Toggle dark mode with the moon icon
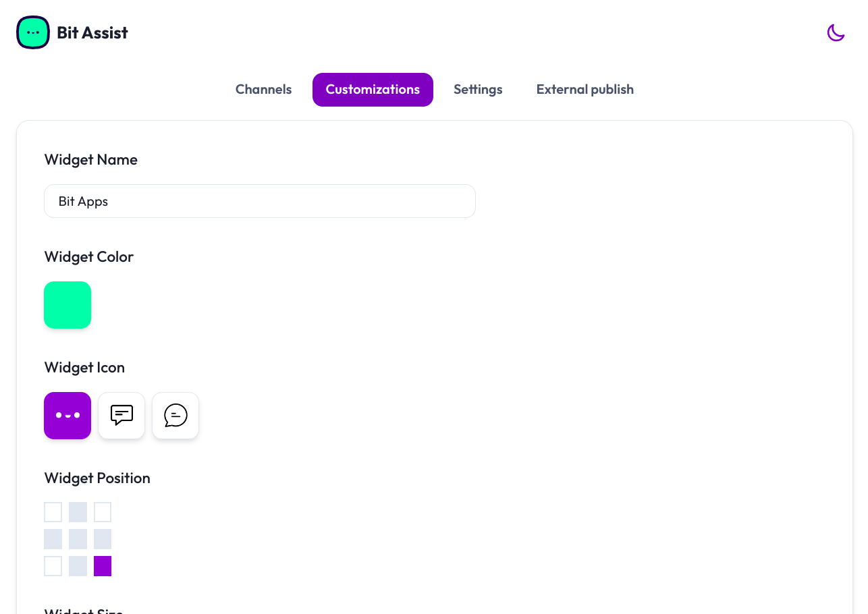Screen dimensions: 868x614 [836, 32]
